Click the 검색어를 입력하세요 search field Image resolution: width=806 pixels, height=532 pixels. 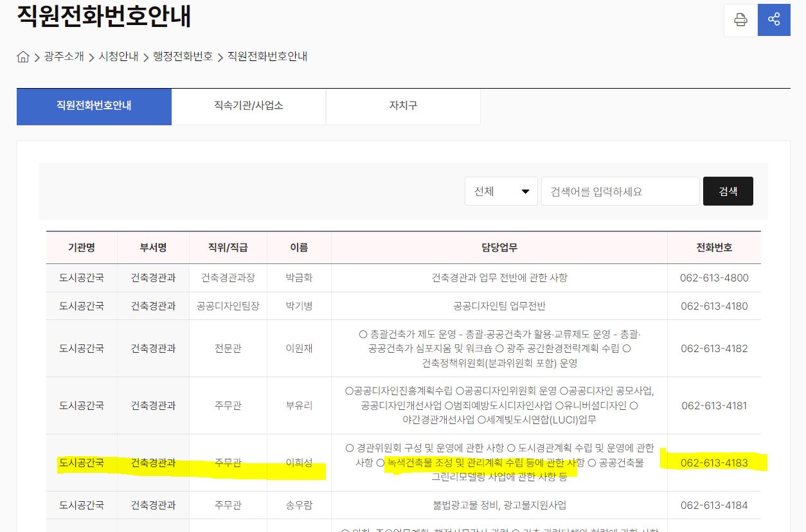pyautogui.click(x=620, y=191)
